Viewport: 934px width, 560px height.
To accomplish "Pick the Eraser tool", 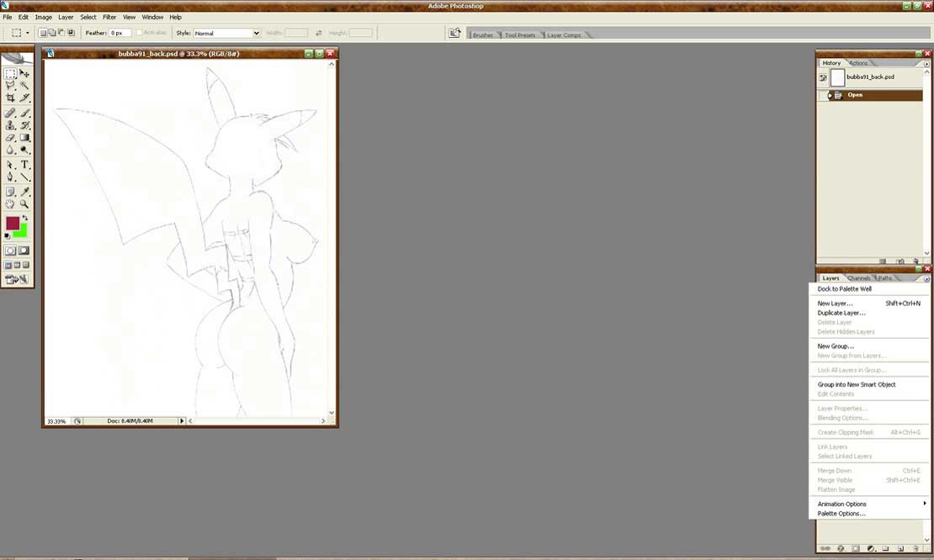I will point(10,137).
